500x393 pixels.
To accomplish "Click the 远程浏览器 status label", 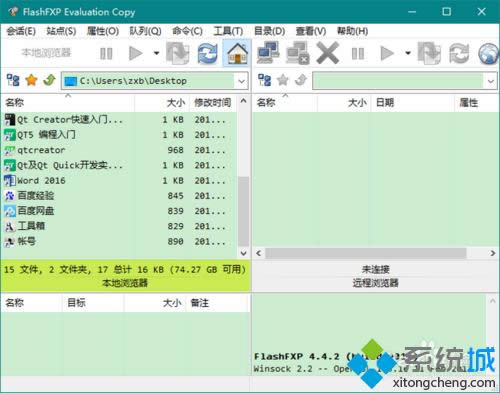I will (376, 283).
